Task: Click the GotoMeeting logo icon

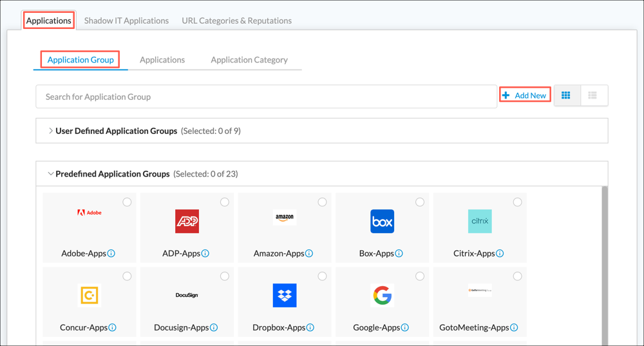Action: [480, 290]
